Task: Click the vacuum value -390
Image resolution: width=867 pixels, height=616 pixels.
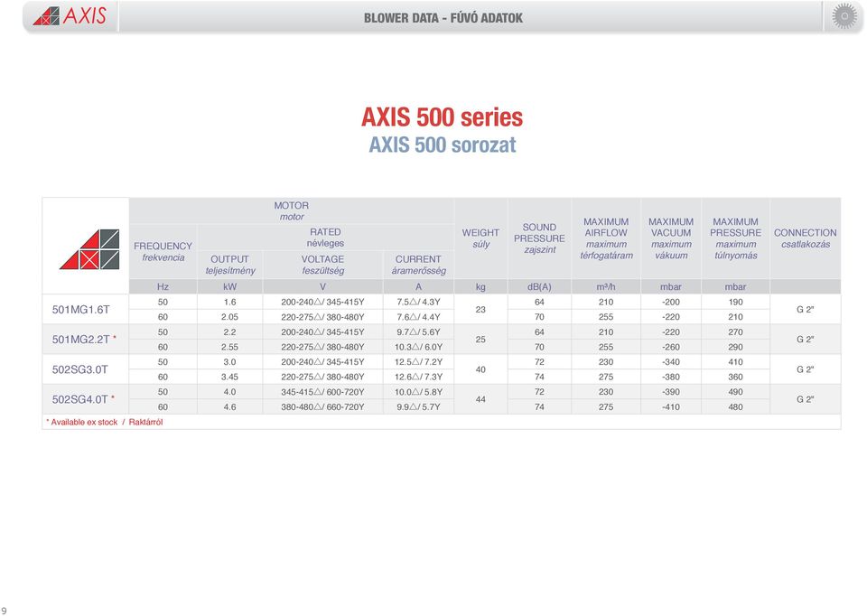Action: point(671,392)
